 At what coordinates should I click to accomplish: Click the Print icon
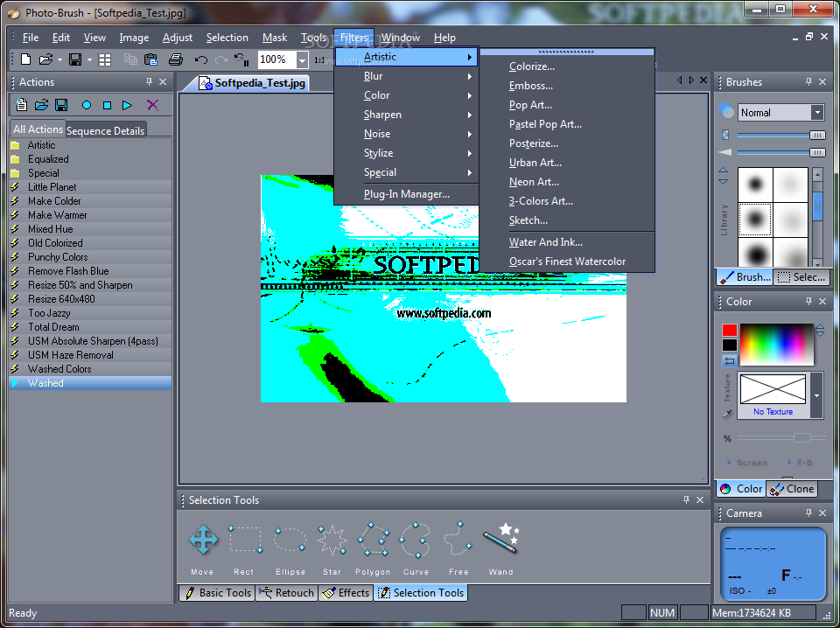pyautogui.click(x=176, y=59)
